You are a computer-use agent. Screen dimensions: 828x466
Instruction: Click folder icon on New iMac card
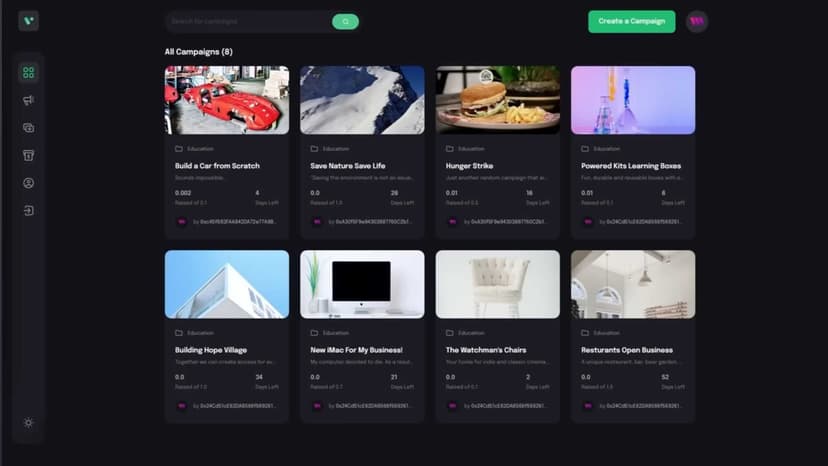pos(314,333)
